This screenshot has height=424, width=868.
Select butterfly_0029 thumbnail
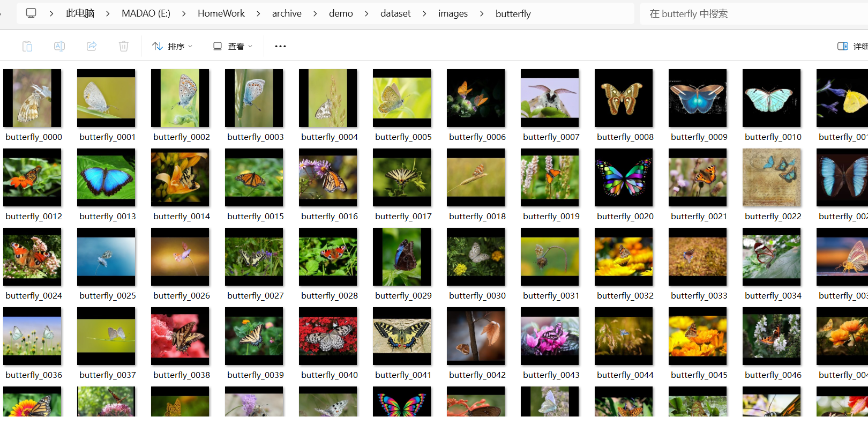point(402,257)
